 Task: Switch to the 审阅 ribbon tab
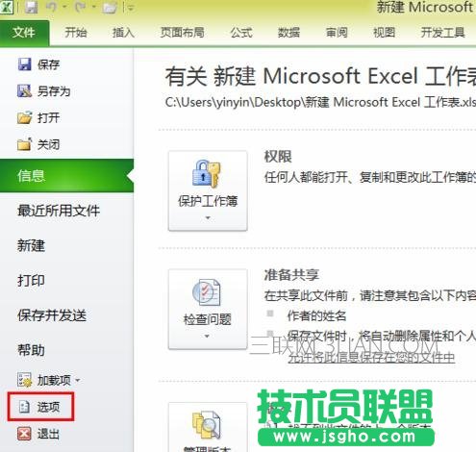tap(337, 33)
